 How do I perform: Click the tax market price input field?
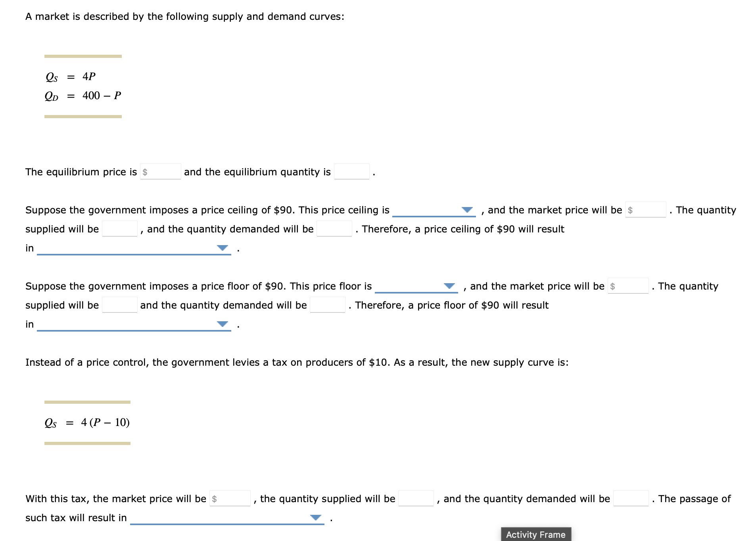coord(231,499)
